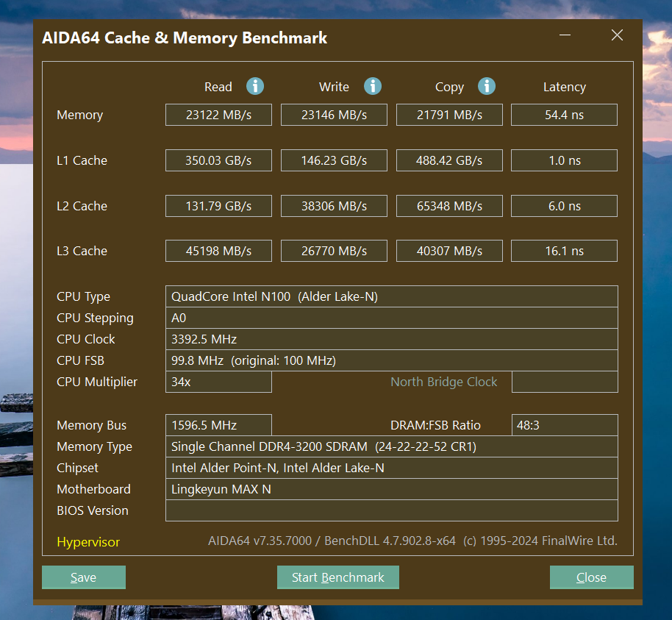672x620 pixels.
Task: Click the CPU Clock field 3392.5 MHz
Action: 392,339
